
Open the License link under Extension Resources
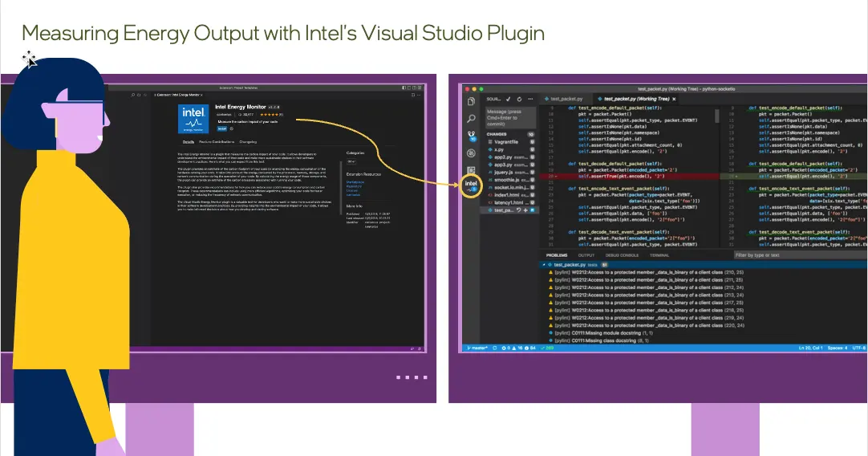coord(351,190)
